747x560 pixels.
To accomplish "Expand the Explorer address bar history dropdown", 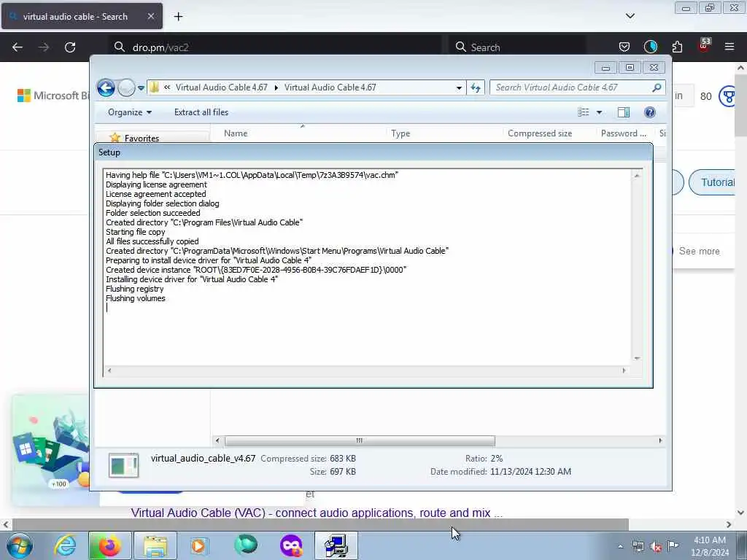I will click(x=459, y=87).
